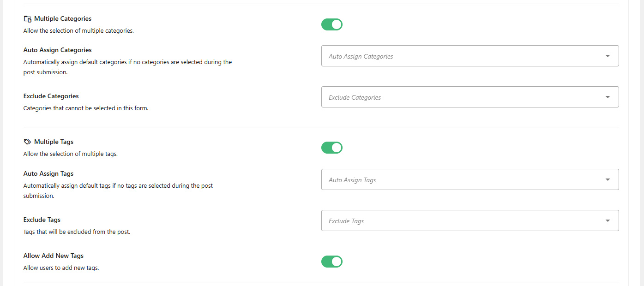The width and height of the screenshot is (644, 286).
Task: Focus the Auto Assign Categories placeholder field
Action: [470, 56]
